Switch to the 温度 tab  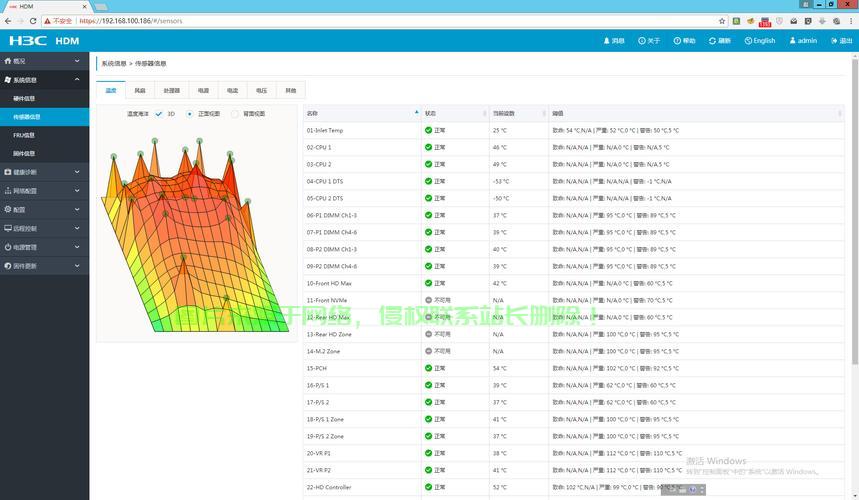[x=111, y=90]
